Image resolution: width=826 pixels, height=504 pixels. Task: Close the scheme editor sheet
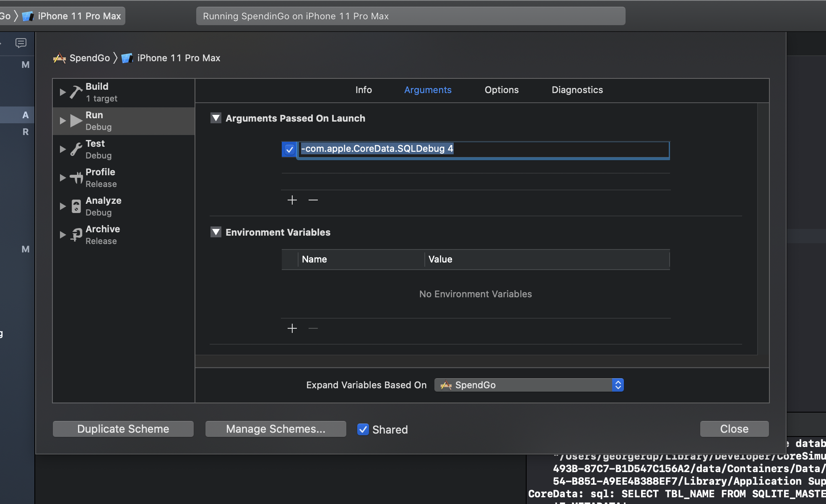(735, 429)
